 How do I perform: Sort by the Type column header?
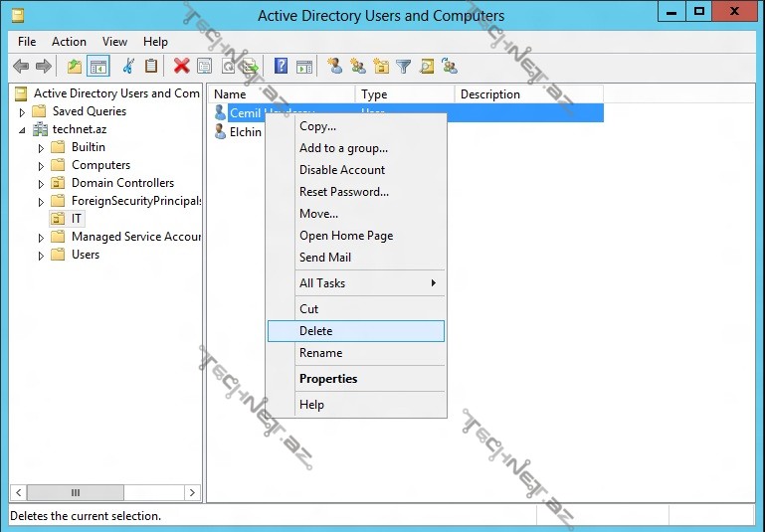coord(405,94)
